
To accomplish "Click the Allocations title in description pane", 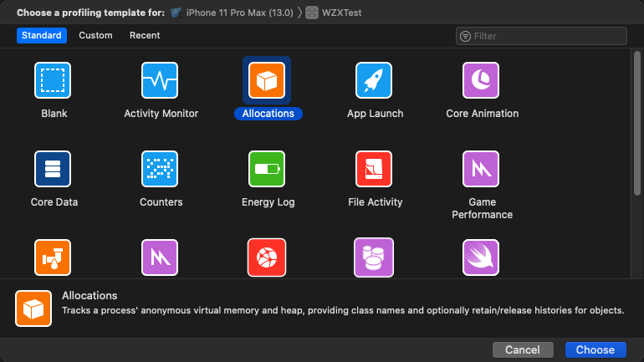I will [x=89, y=295].
